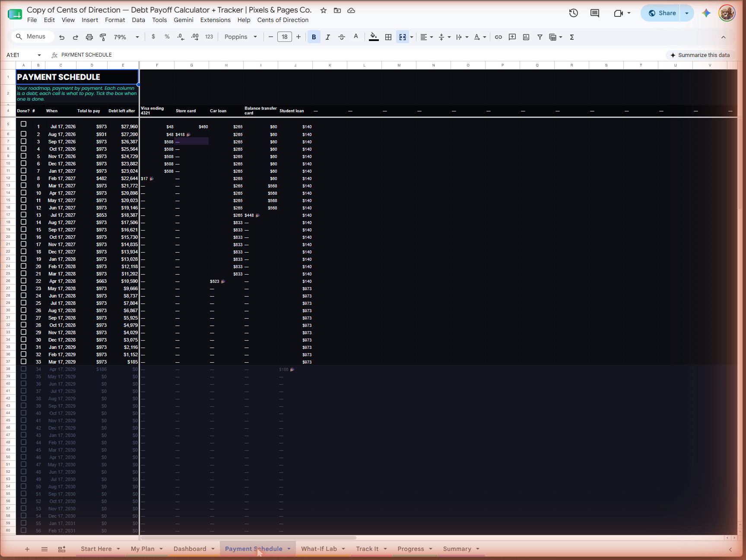Format as currency with dollar icon
Screen dimensions: 746x560
153,37
